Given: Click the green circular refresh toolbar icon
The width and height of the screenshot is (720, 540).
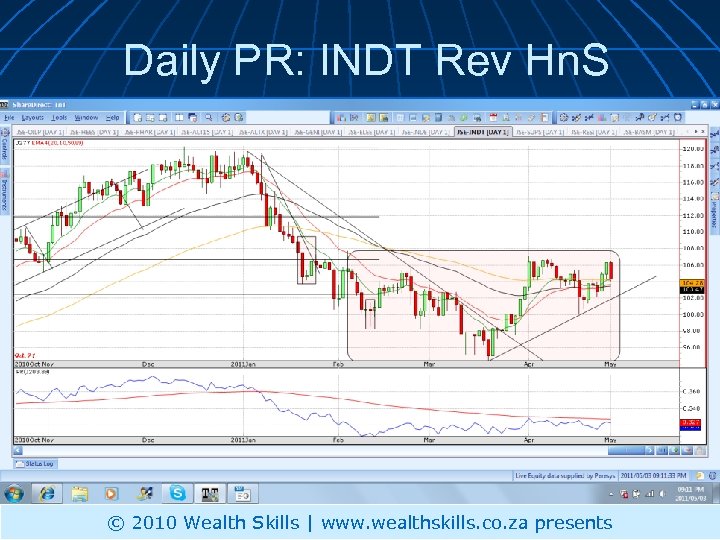Looking at the screenshot, I should (464, 118).
